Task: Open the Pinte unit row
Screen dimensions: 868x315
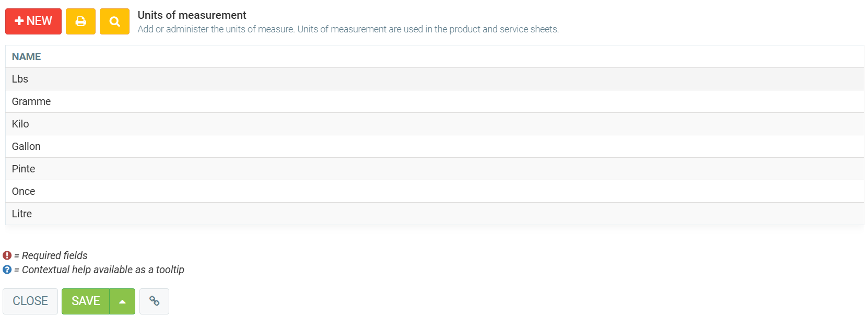Action: tap(24, 169)
